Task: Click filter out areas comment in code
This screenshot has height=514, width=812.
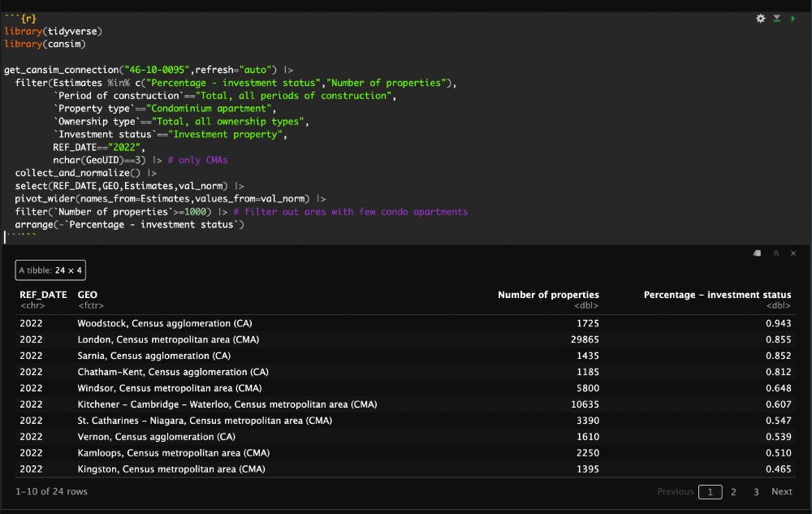Action: coord(351,212)
